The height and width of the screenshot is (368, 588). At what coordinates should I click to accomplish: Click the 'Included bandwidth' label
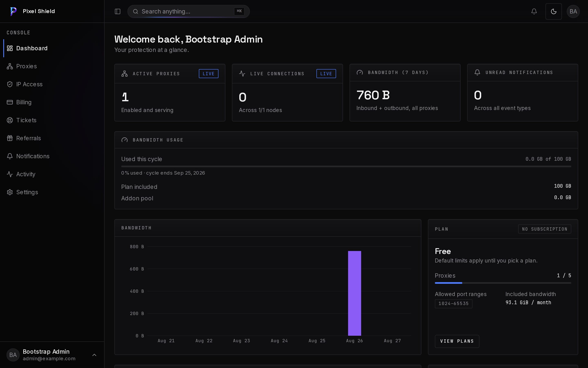coord(531,294)
